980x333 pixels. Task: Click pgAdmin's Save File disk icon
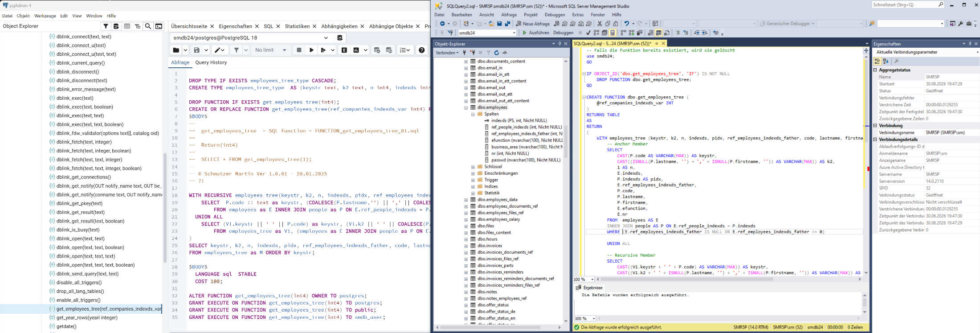pyautogui.click(x=196, y=50)
